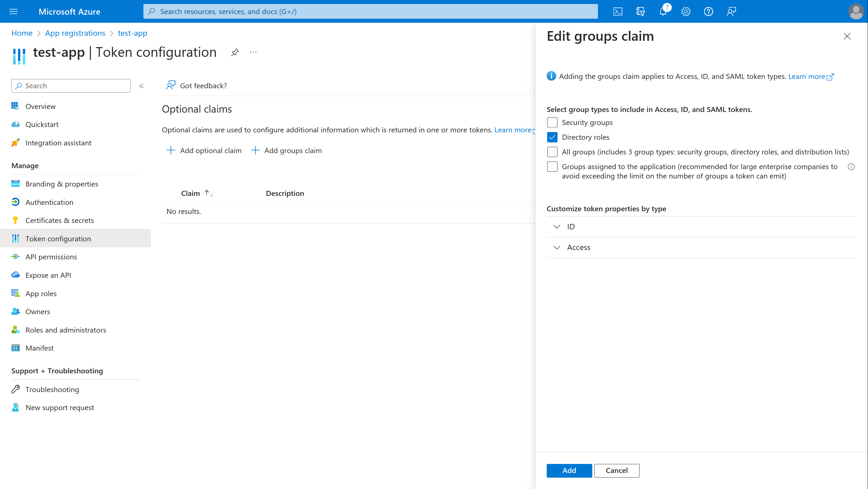
Task: Expand the ID token properties
Action: [x=556, y=227]
